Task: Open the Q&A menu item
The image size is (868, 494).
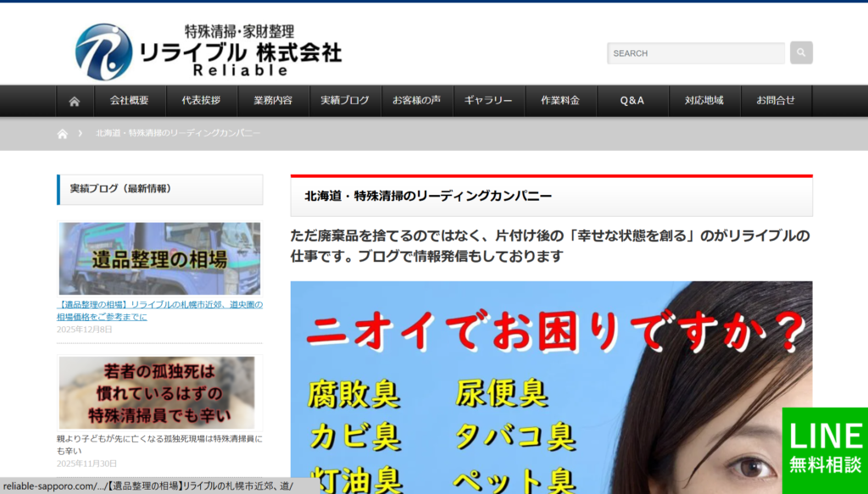Action: click(x=632, y=101)
